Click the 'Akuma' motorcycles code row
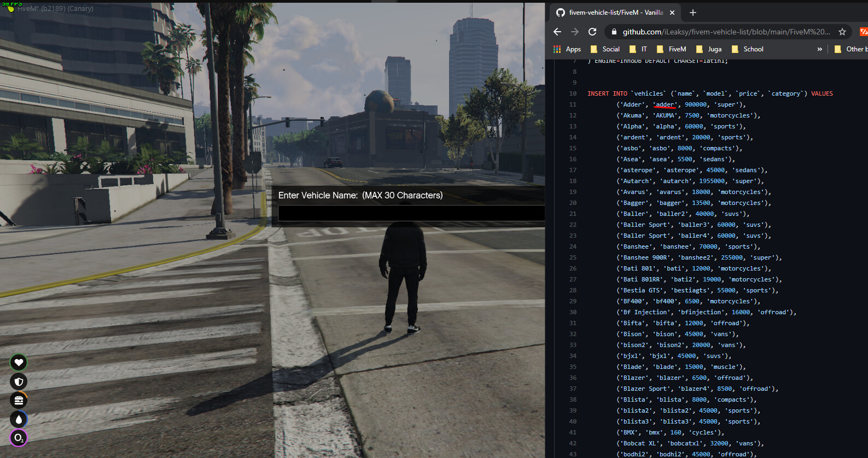Viewport: 868px width, 458px height. coord(688,115)
